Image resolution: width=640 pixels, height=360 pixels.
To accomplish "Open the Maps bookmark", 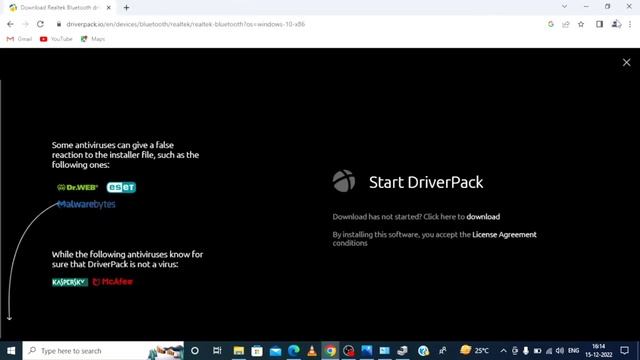I will (93, 39).
